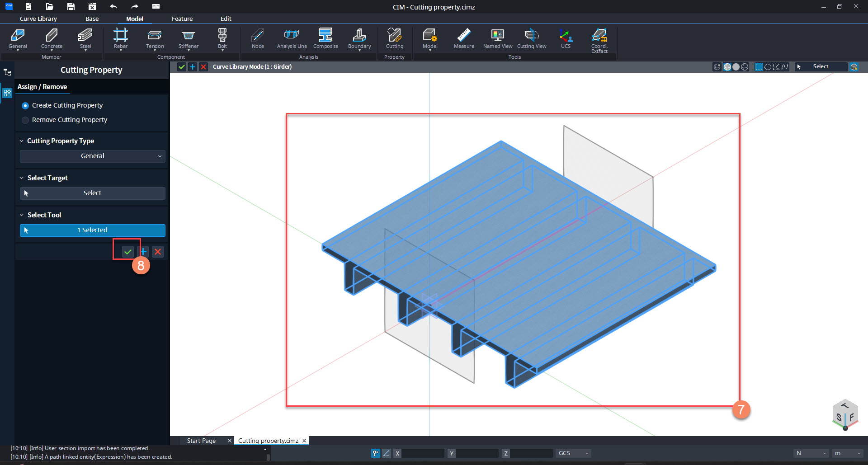868x465 pixels.
Task: Accept Curve Library Mode with green check
Action: (x=182, y=67)
